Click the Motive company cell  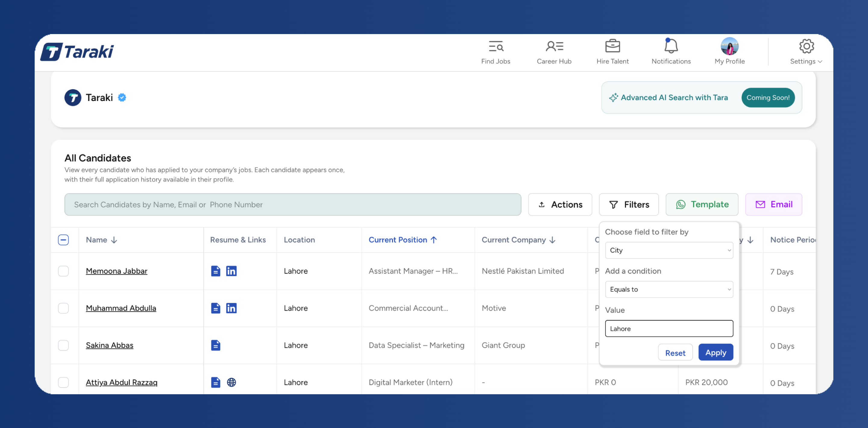click(494, 308)
